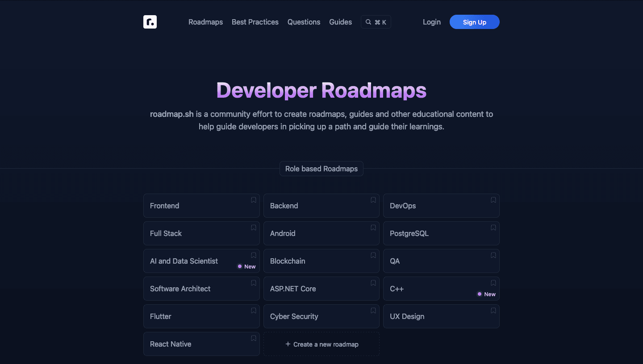The image size is (643, 364).
Task: Open the Android roadmap card
Action: click(321, 233)
